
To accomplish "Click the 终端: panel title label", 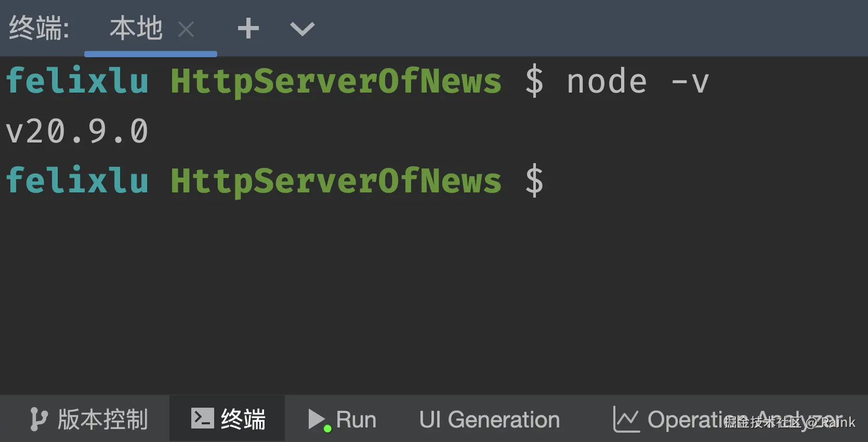I will coord(39,29).
